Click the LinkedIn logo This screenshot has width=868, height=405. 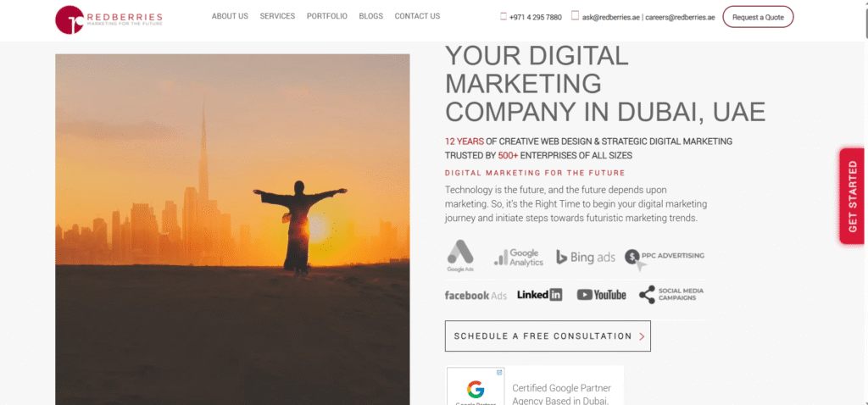pyautogui.click(x=540, y=295)
